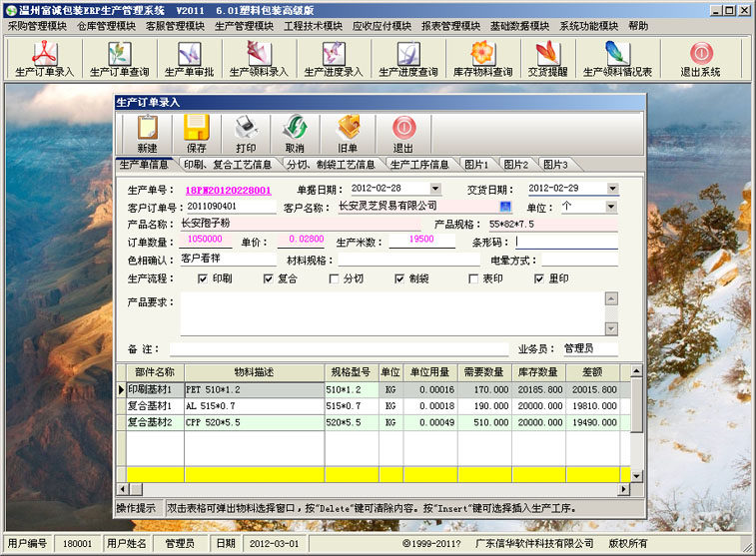Click scroll-up arrow of 产品要求 box

(x=611, y=298)
